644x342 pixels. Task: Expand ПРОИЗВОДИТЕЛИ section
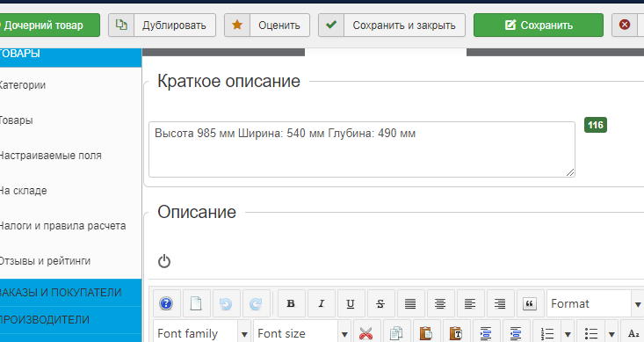[x=70, y=320]
